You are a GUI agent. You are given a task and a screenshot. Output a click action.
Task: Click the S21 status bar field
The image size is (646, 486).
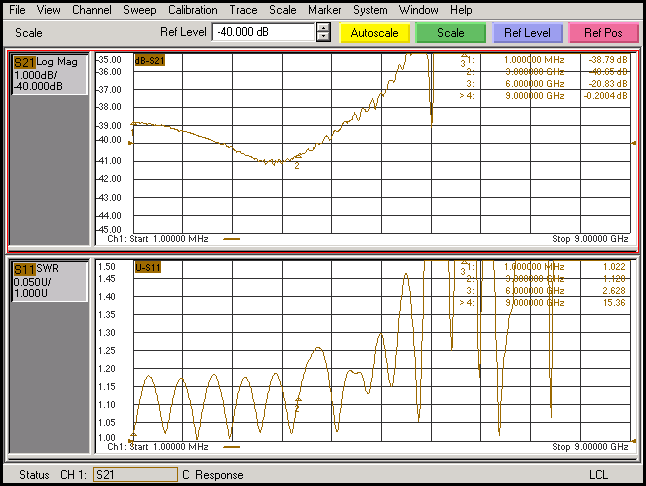tap(135, 475)
